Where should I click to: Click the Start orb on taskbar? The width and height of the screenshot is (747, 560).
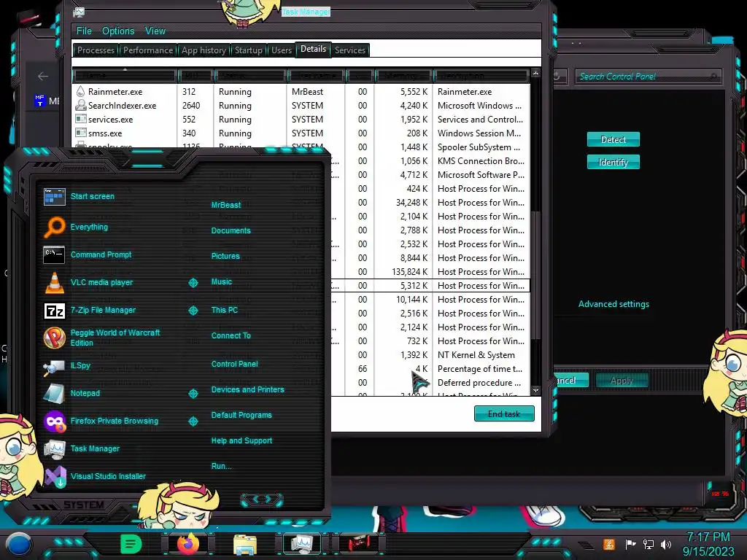[x=19, y=545]
